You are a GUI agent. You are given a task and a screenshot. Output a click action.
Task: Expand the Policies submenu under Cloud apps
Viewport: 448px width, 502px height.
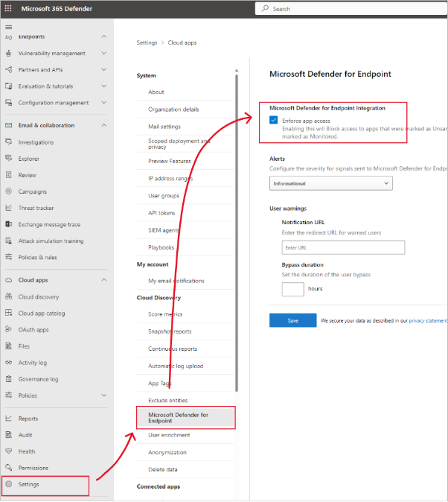click(x=103, y=395)
